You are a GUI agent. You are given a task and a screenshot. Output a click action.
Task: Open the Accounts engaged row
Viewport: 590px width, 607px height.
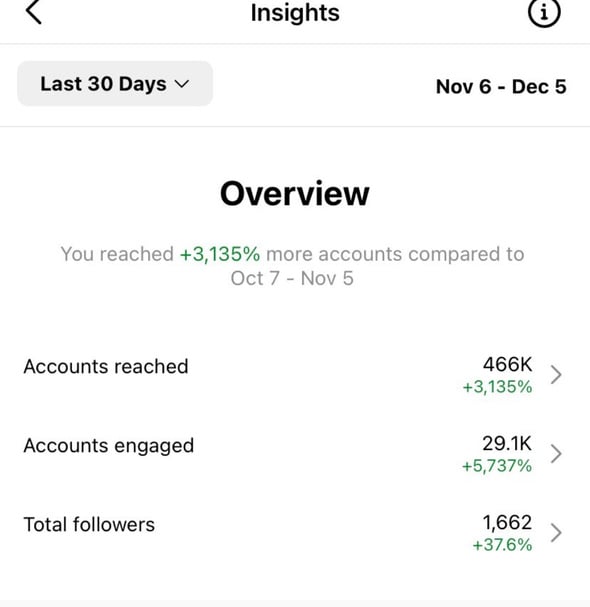(x=295, y=454)
